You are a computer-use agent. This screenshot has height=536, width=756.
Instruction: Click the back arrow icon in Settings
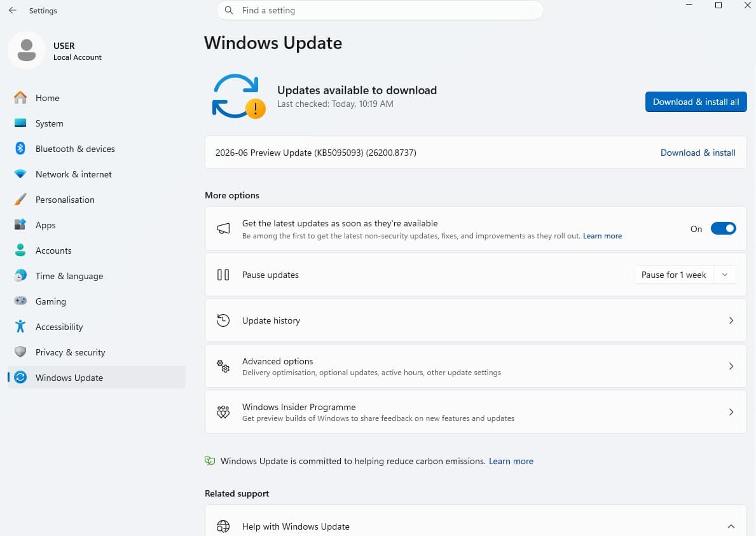pos(13,10)
